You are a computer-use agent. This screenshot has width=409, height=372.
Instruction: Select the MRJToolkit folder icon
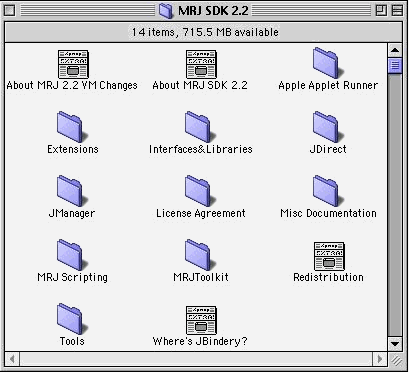click(x=200, y=255)
